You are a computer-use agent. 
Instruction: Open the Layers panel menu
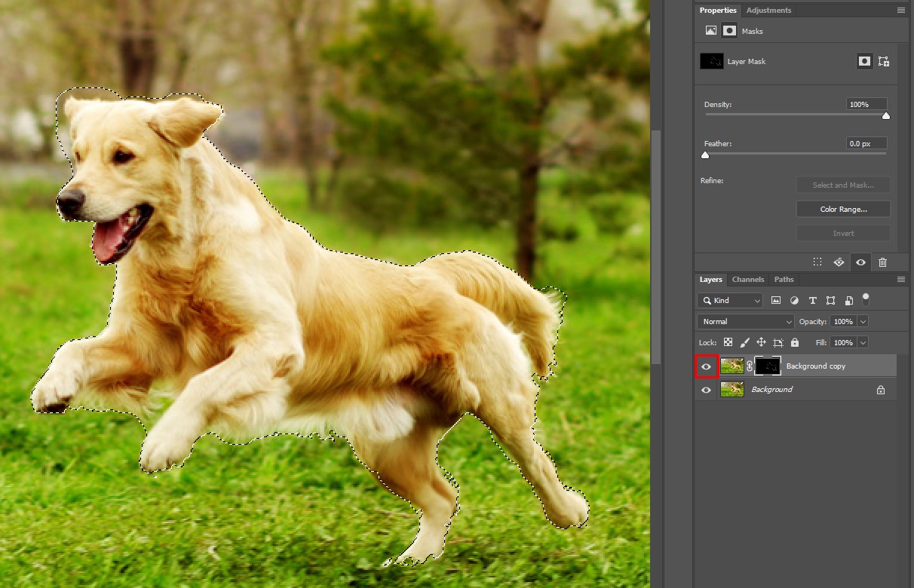pyautogui.click(x=901, y=280)
